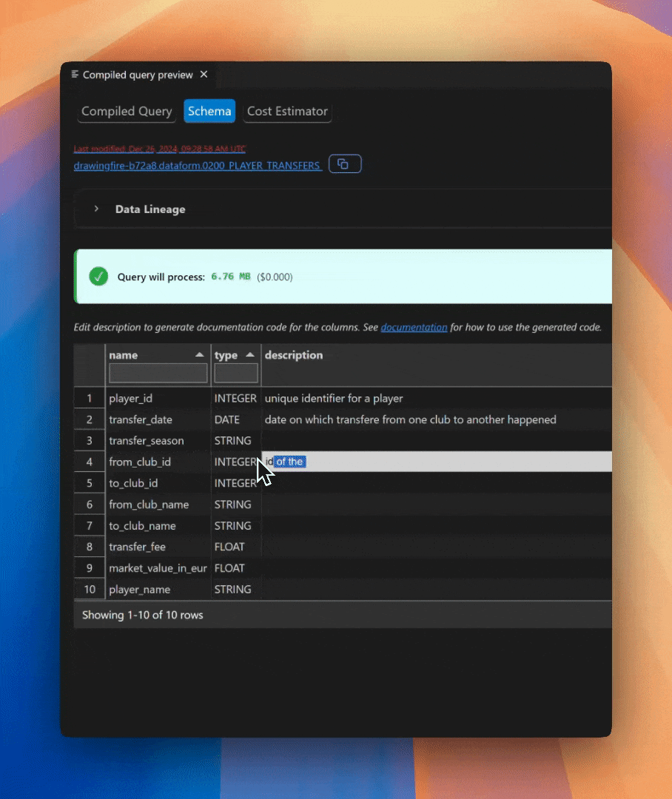Open the PLAYER_TRANSFERS table link
Screen dimensions: 672x799
(197, 165)
